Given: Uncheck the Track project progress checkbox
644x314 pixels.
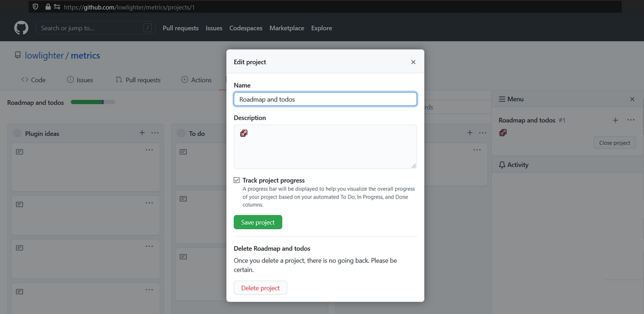Looking at the screenshot, I should (x=236, y=180).
